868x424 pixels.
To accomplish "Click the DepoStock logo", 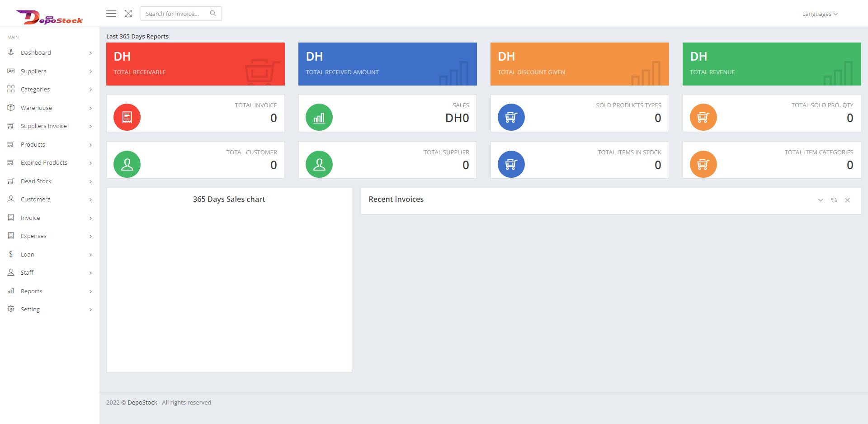I will [x=49, y=17].
